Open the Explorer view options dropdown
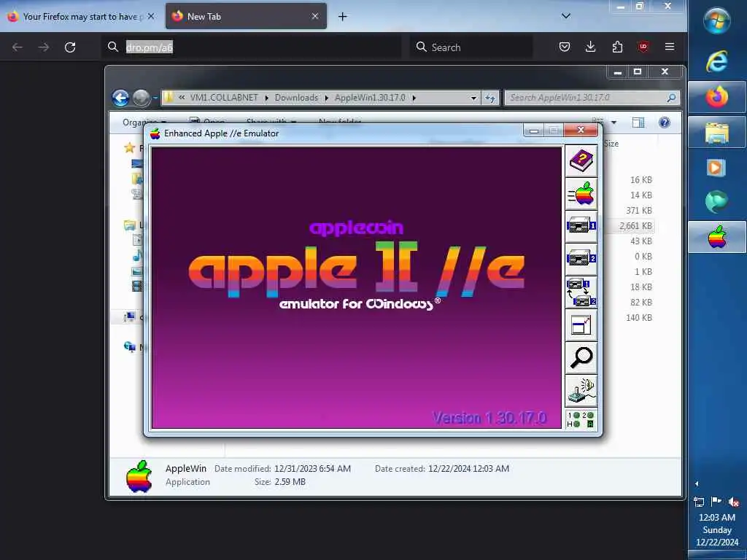Screen dimensions: 747x560 [x=614, y=122]
